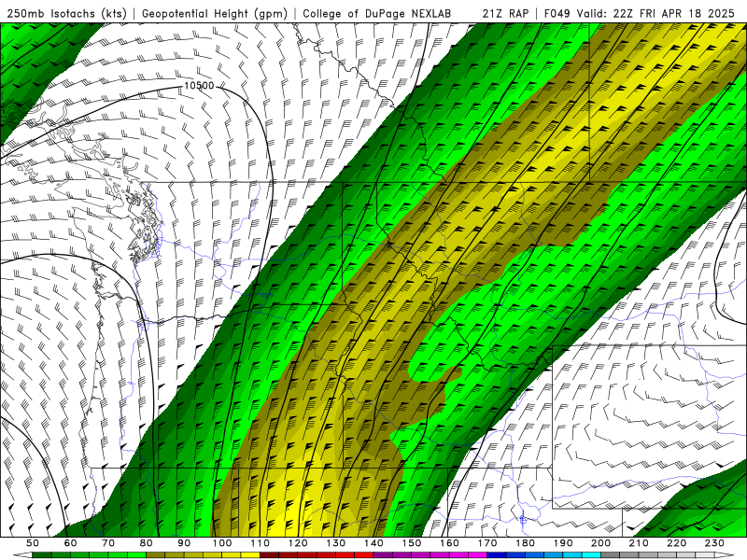The image size is (747, 560).
Task: Click the 'Geopotential Height (gpm)' header text
Action: pyautogui.click(x=215, y=13)
